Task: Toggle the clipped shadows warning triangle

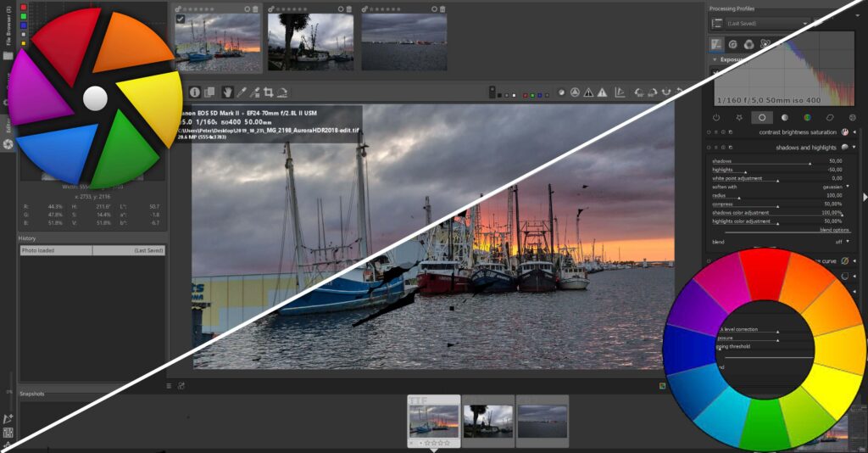Action: (x=588, y=92)
